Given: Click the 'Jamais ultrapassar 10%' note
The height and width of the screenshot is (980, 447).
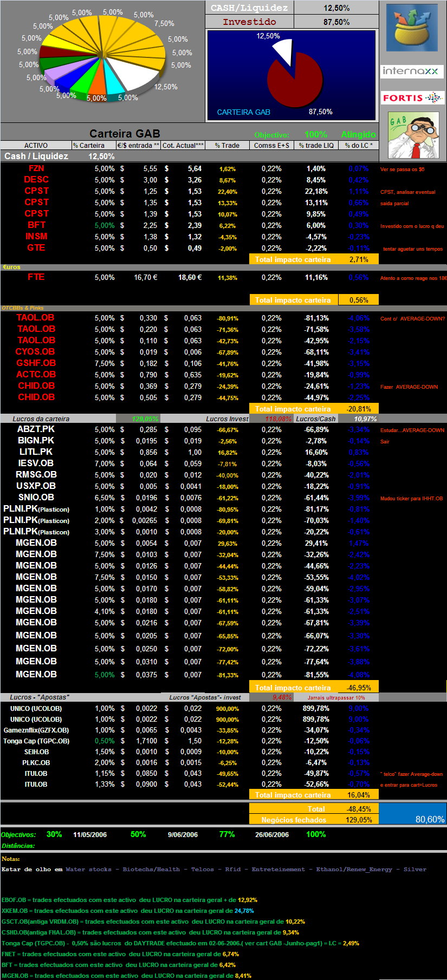Looking at the screenshot, I should (x=336, y=698).
